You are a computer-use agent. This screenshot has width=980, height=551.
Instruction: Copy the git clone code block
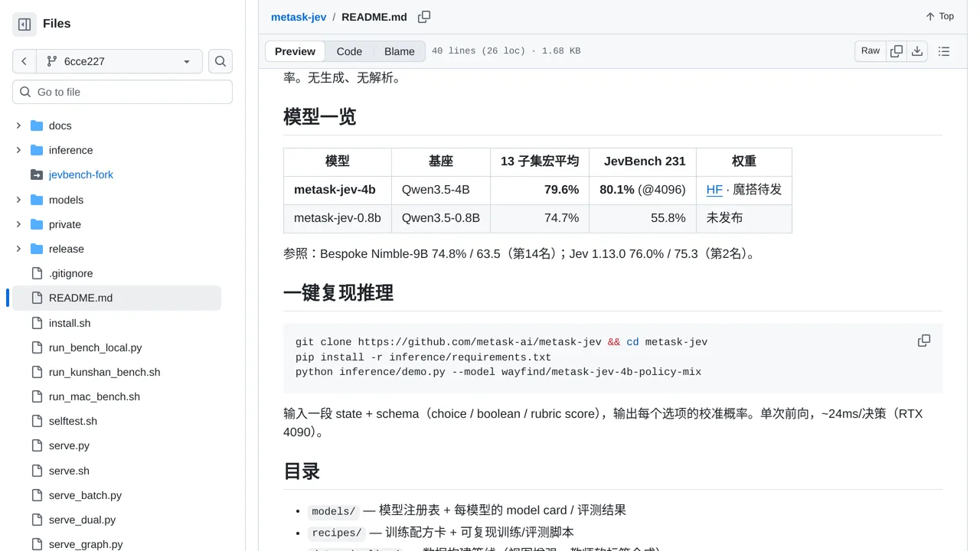click(x=924, y=341)
